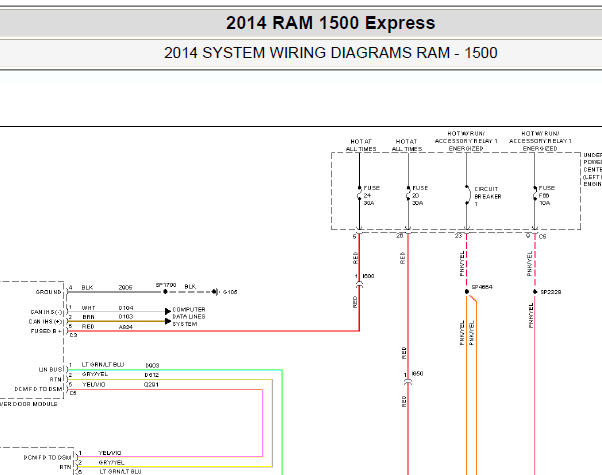Click the "SP4654" splice label
602x475 pixels.
tap(482, 287)
